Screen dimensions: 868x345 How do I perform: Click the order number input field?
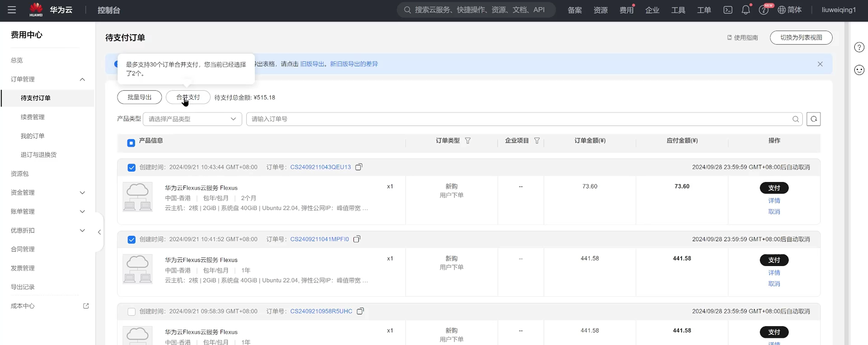(x=519, y=119)
